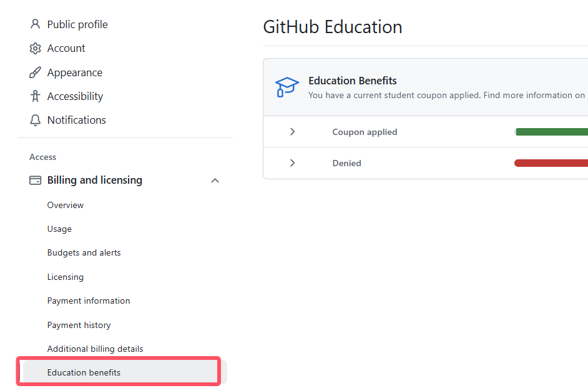
Task: Click the red Denied status bar
Action: (x=552, y=163)
